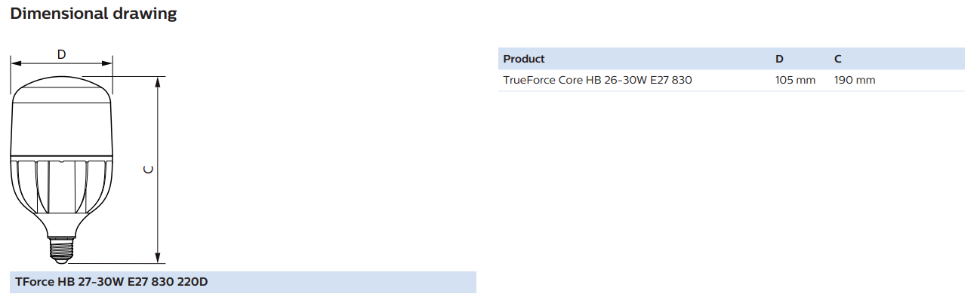Click the 190 mm value

[855, 80]
